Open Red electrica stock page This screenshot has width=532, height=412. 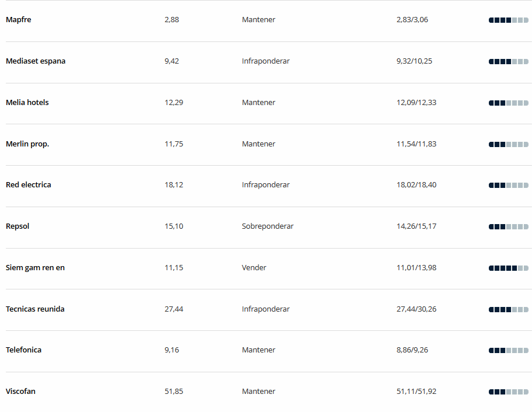pyautogui.click(x=29, y=185)
